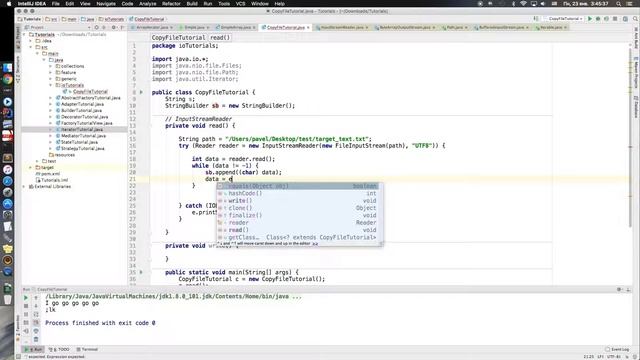This screenshot has width=640, height=360.
Task: Select the clone() completion suggestion
Action: (x=298, y=208)
